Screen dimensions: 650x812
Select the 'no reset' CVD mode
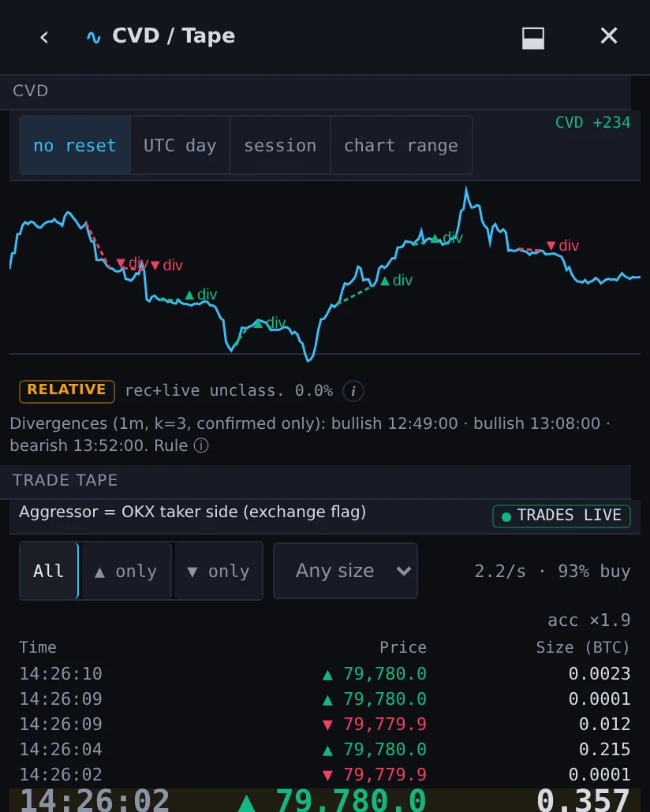75,146
